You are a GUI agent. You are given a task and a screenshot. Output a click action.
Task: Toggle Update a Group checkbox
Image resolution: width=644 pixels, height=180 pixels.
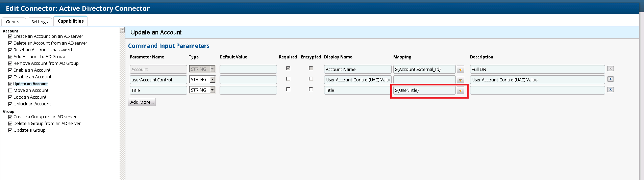coord(10,130)
